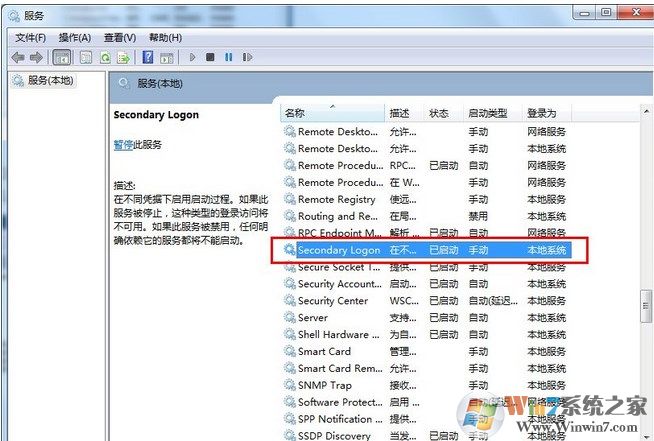Select the Secondary Logon service row

pyautogui.click(x=428, y=250)
